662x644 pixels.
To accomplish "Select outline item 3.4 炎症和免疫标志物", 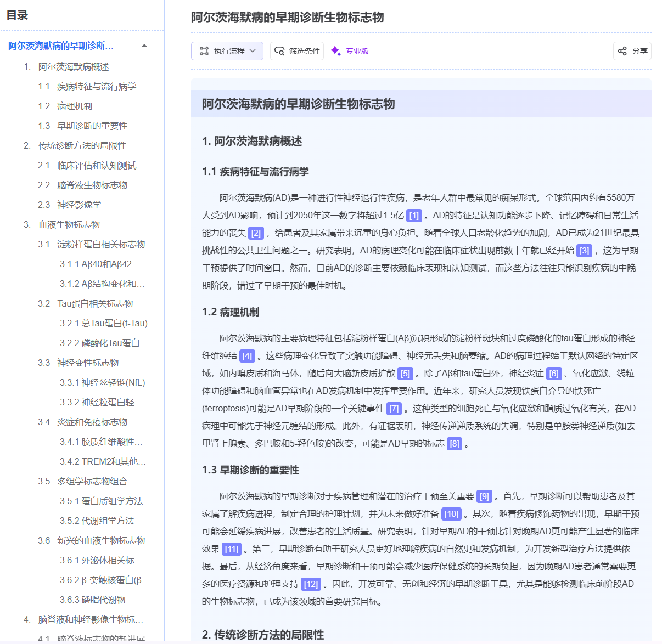I will click(83, 422).
